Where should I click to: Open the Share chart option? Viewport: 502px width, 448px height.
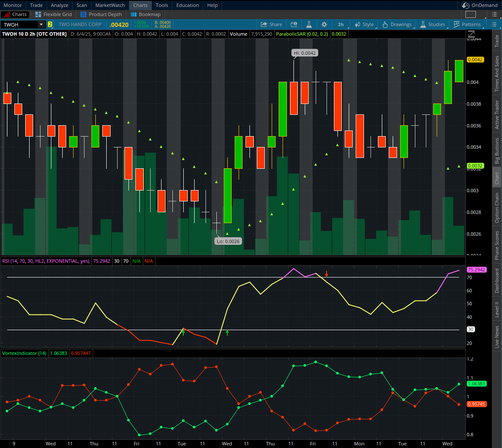[x=271, y=25]
